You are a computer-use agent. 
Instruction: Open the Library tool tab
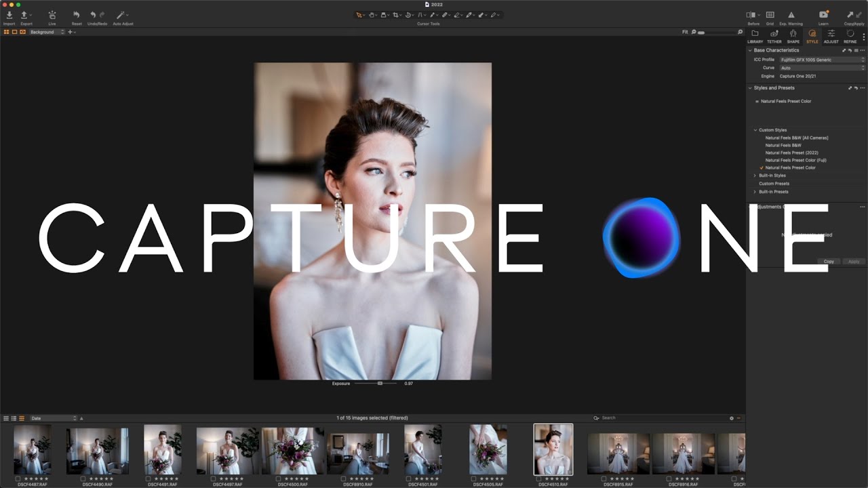click(755, 37)
